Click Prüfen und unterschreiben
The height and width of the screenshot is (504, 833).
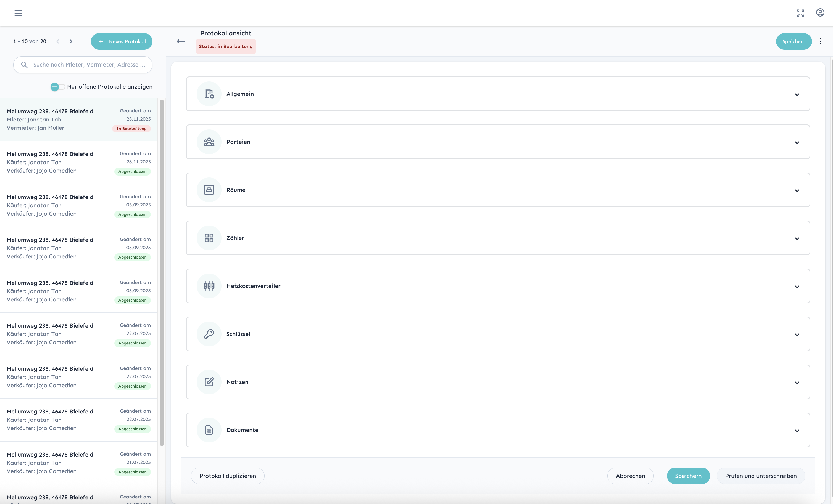click(x=761, y=476)
